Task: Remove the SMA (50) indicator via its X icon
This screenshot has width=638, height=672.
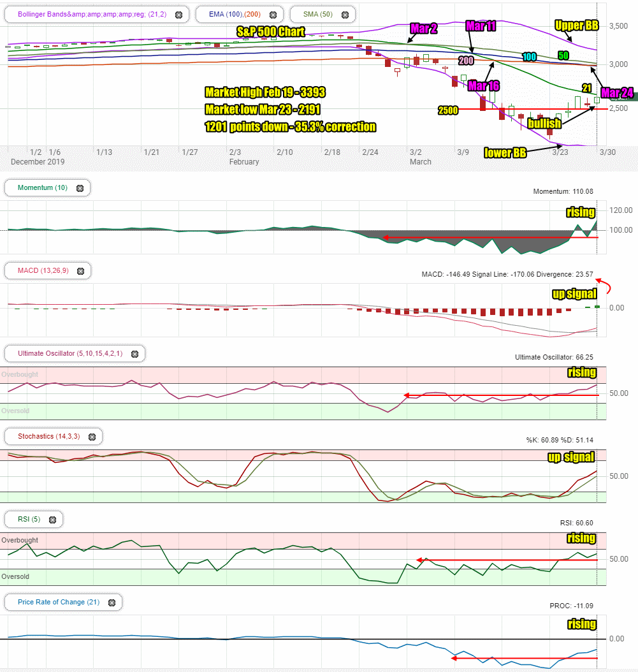Action: click(x=345, y=15)
